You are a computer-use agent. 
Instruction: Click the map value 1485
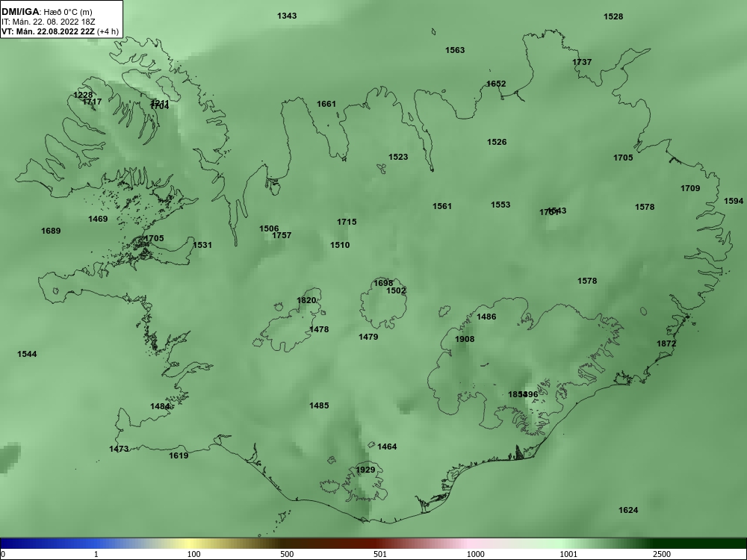(x=319, y=405)
